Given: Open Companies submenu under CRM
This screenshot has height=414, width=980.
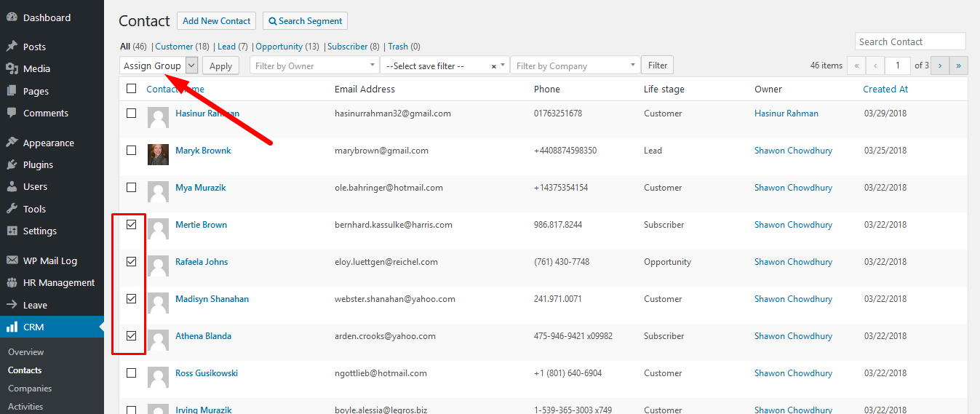Looking at the screenshot, I should (x=30, y=389).
